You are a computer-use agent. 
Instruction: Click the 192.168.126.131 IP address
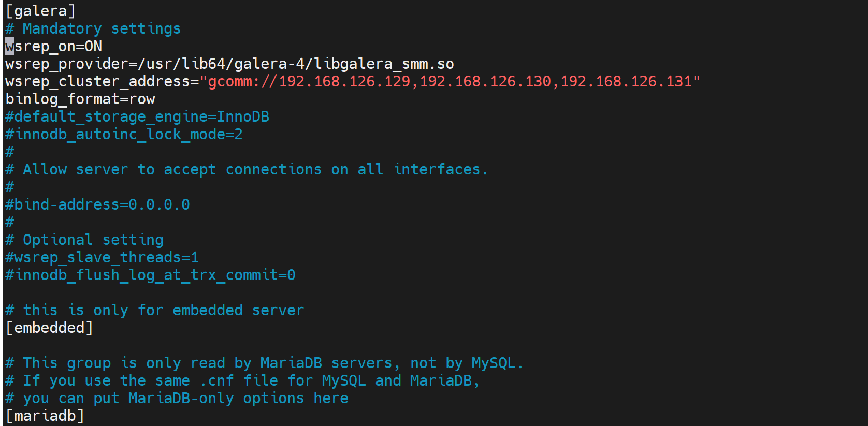(x=626, y=82)
